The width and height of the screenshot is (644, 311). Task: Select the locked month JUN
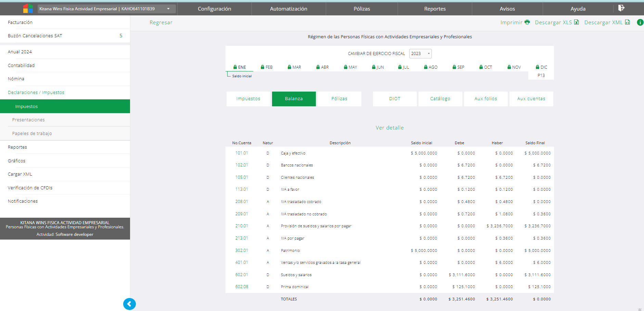[378, 67]
